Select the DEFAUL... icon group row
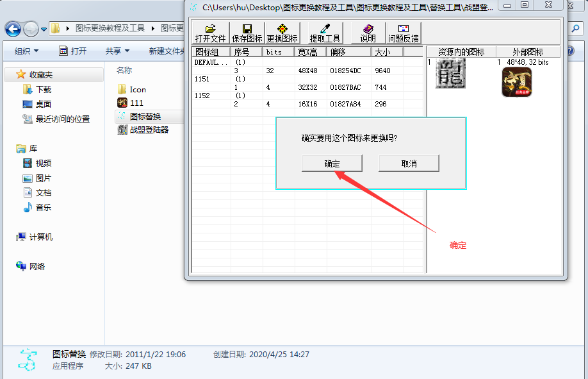 pyautogui.click(x=307, y=62)
